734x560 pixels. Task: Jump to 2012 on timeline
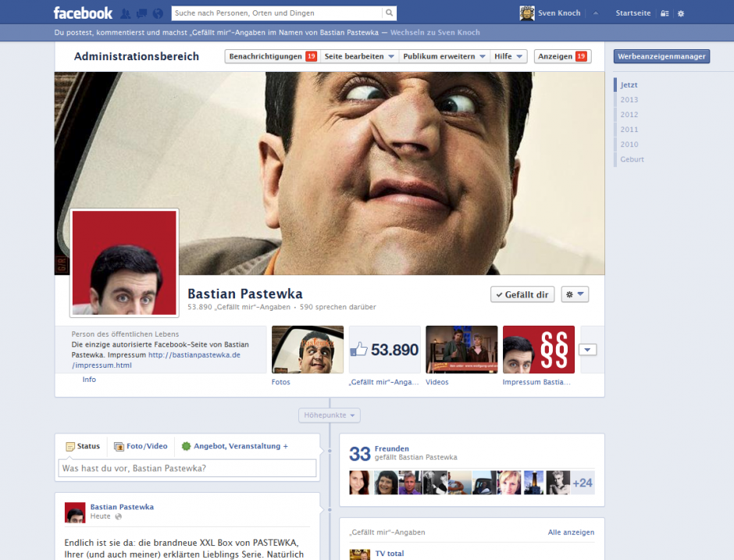(629, 115)
